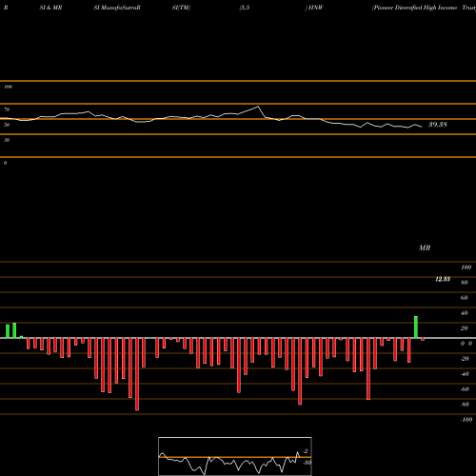This screenshot has height=476, width=476.
Task: Click the 'SI MunafaSutraR' header label
Action: coord(117,8)
